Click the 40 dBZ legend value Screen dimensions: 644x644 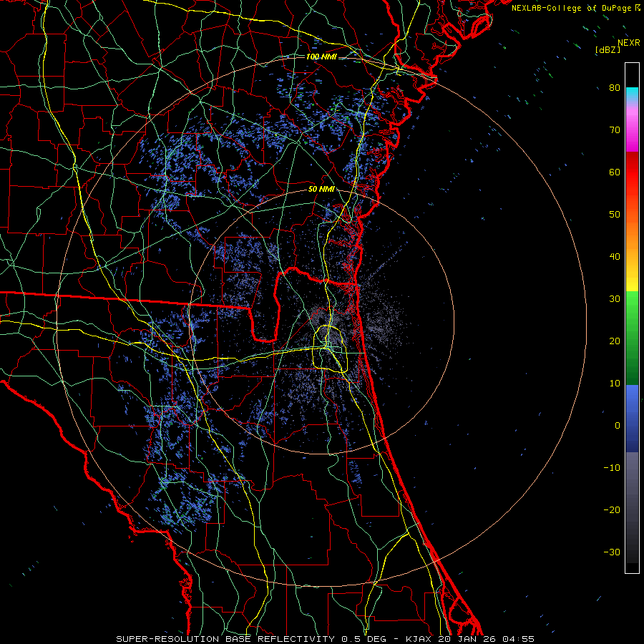[615, 257]
